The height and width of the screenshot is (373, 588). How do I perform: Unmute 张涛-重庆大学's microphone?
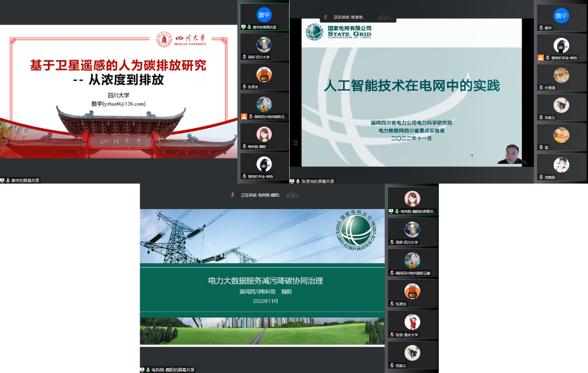point(392,335)
